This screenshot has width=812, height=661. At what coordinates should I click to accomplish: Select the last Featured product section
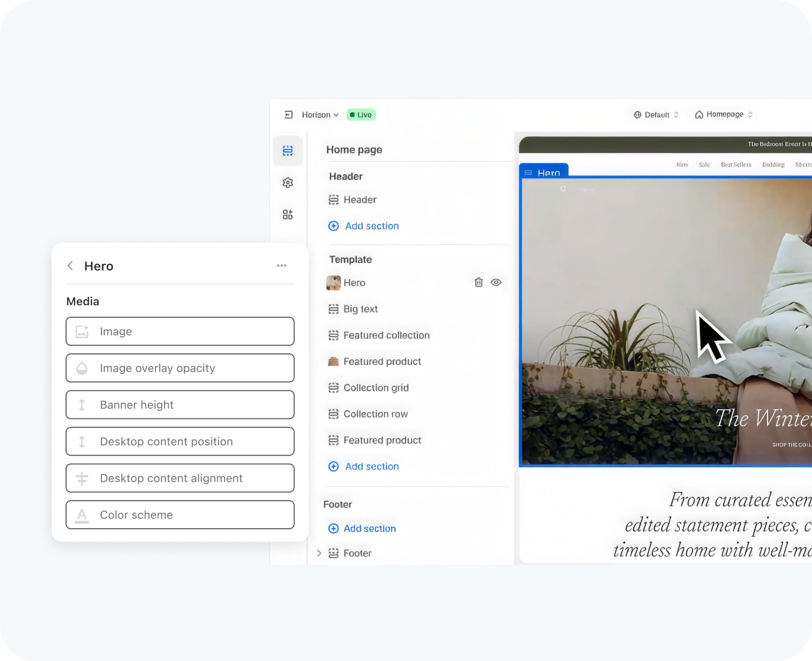tap(375, 440)
